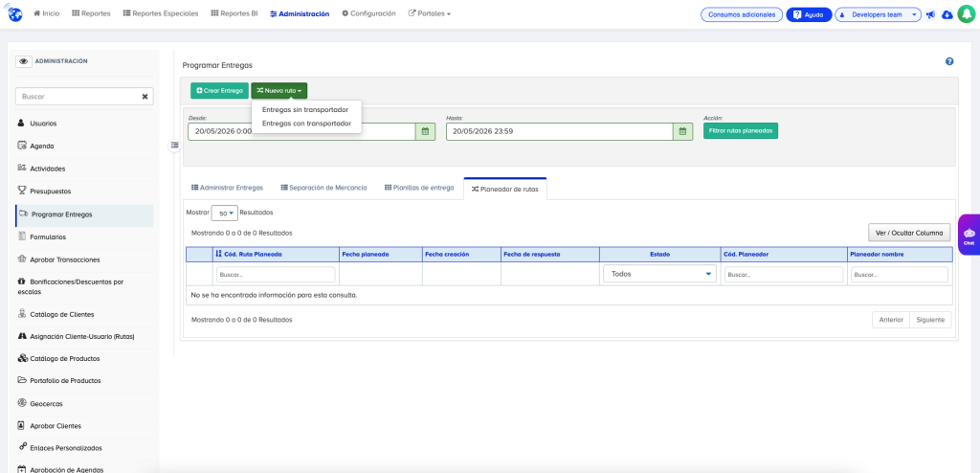The image size is (980, 473).
Task: Switch to Administrar Entregas tab
Action: [227, 188]
